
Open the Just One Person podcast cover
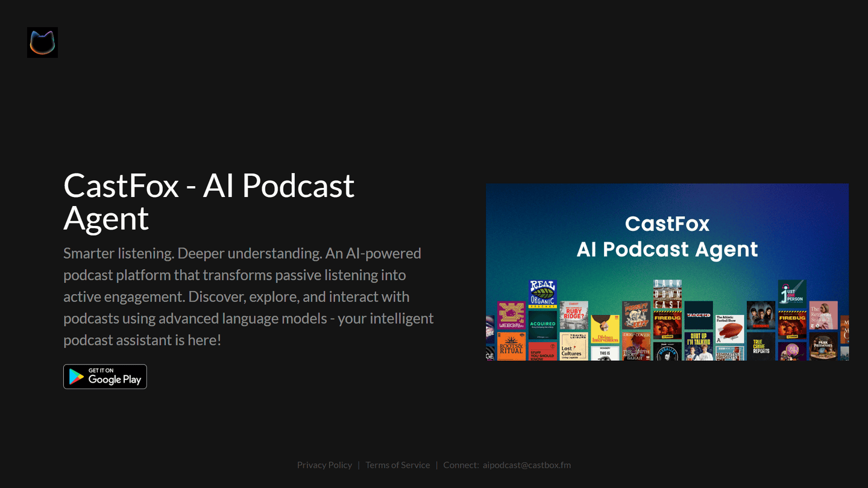(x=791, y=294)
